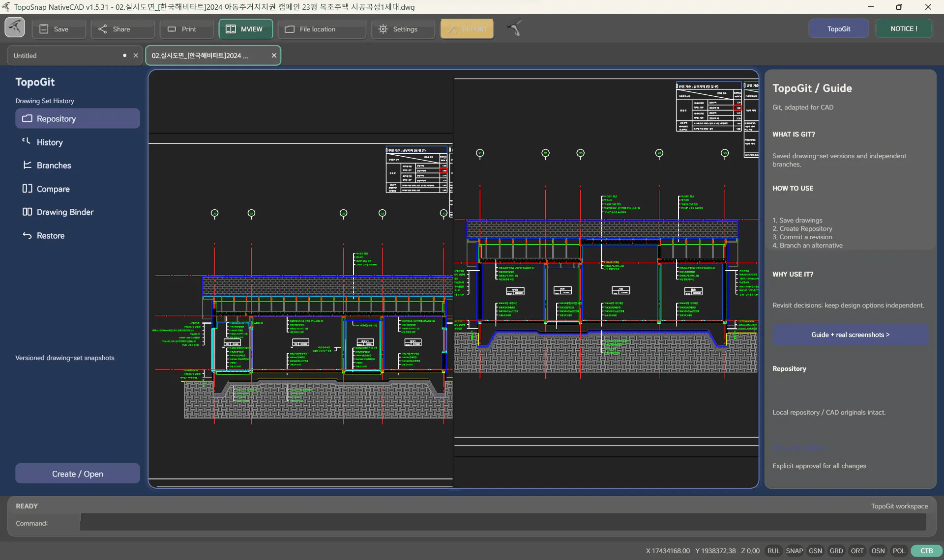This screenshot has width=944, height=560.
Task: Open the NOTICE ! button
Action: (904, 28)
